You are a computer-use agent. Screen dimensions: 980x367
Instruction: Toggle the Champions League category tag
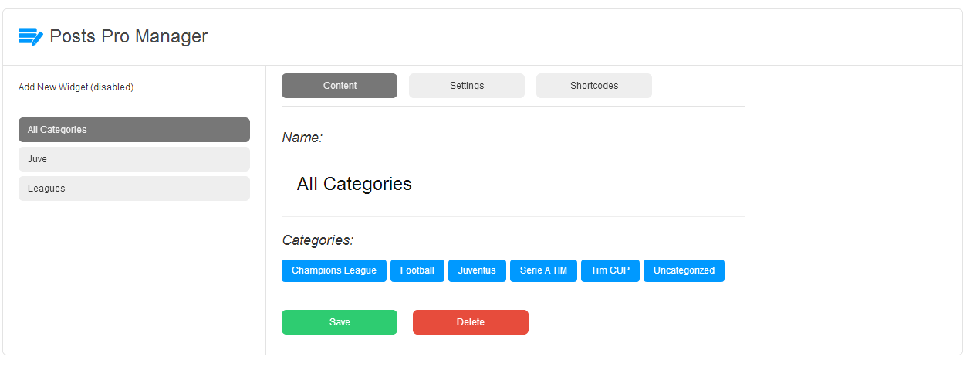point(334,270)
